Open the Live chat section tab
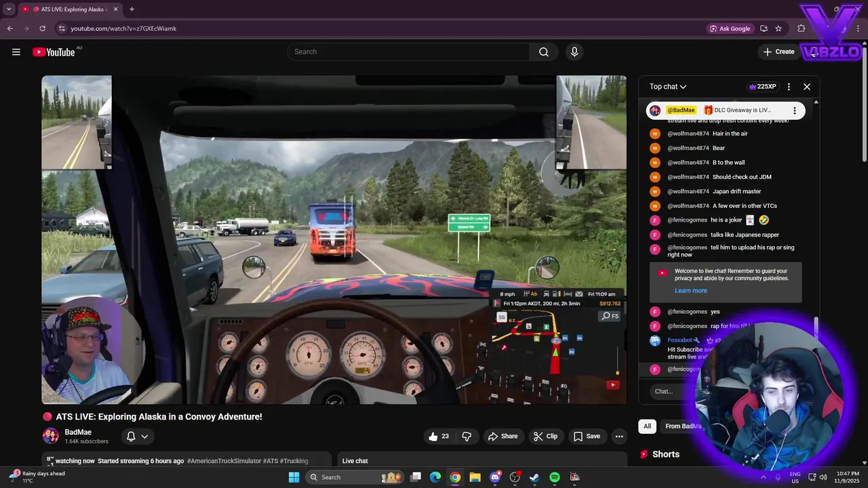The height and width of the screenshot is (488, 868). pos(355,461)
